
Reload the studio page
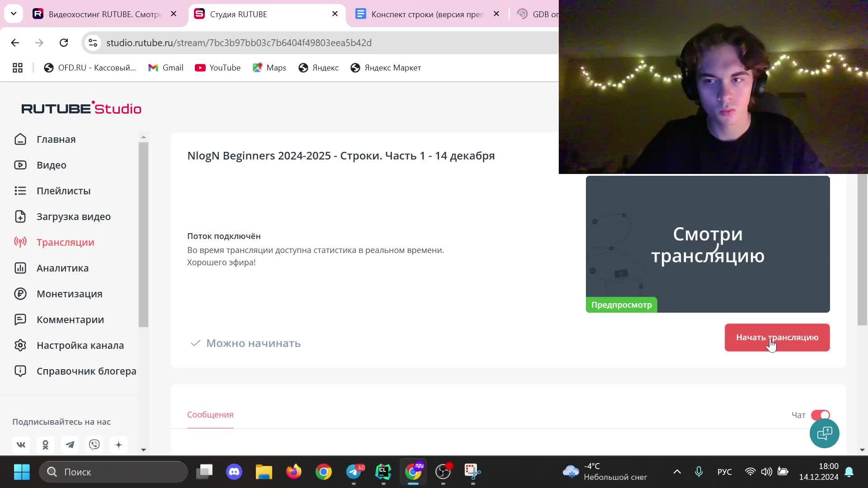click(x=64, y=42)
